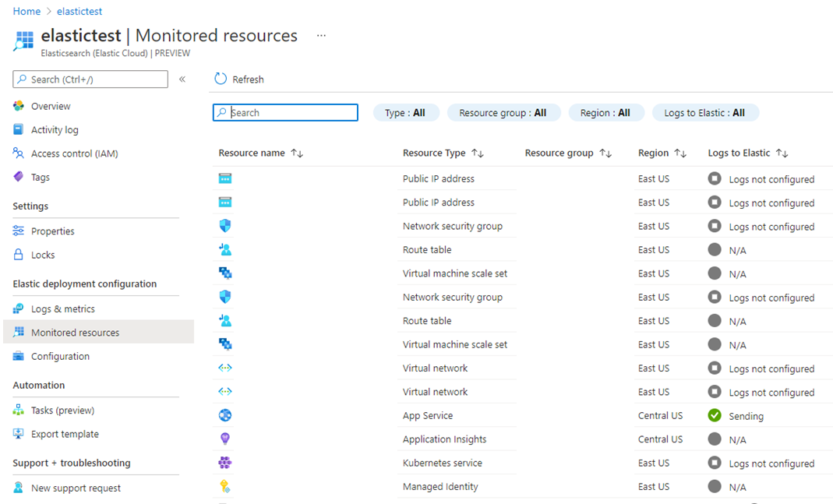Open the Type : All filter
Image resolution: width=833 pixels, height=504 pixels.
click(406, 113)
